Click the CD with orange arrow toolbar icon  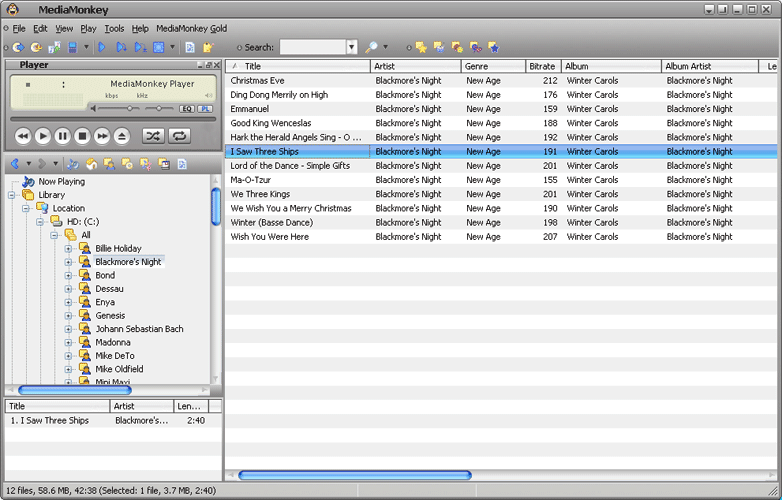click(x=36, y=47)
